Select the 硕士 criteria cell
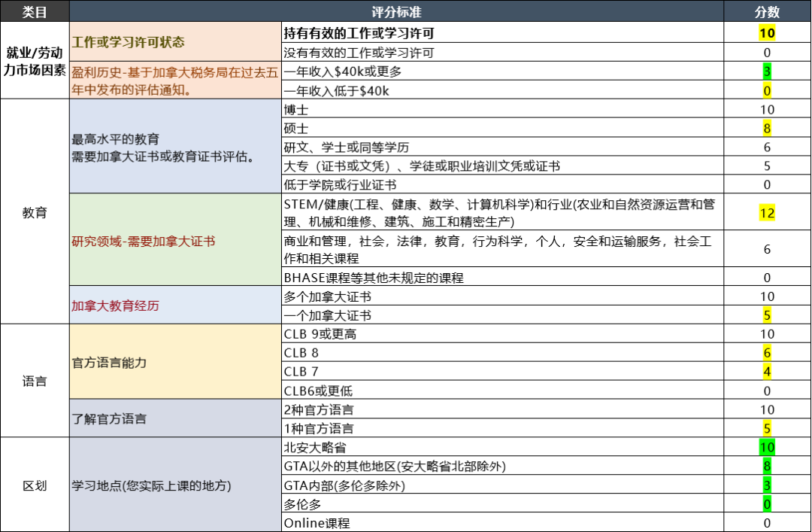This screenshot has height=532, width=812. point(502,128)
